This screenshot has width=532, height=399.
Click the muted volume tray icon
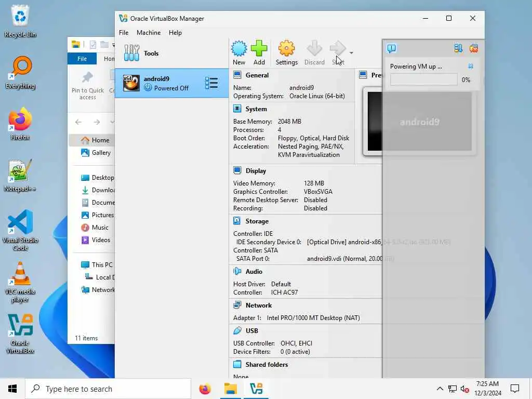point(465,389)
